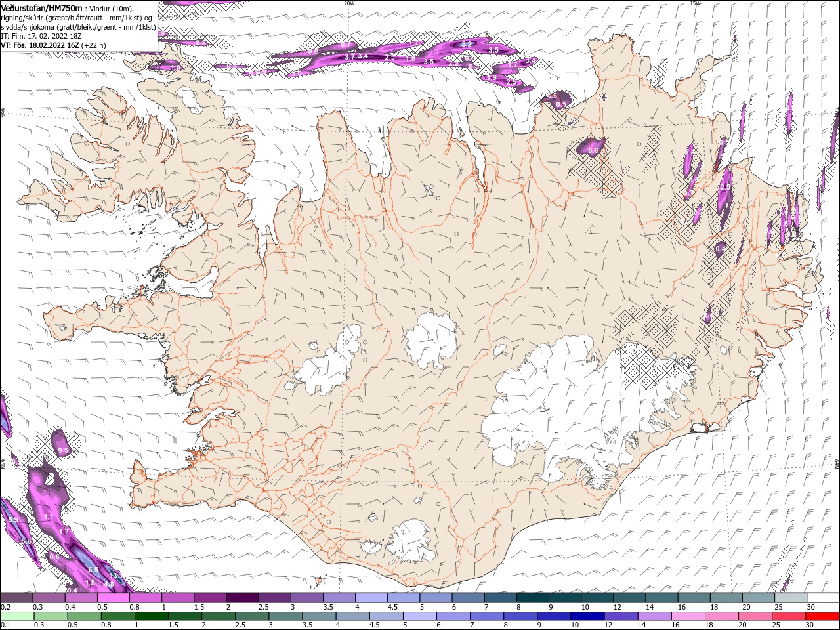Screen dimensions: 840x630
Task: Click the '5.9' precipitation value on the map
Action: tap(12, 520)
